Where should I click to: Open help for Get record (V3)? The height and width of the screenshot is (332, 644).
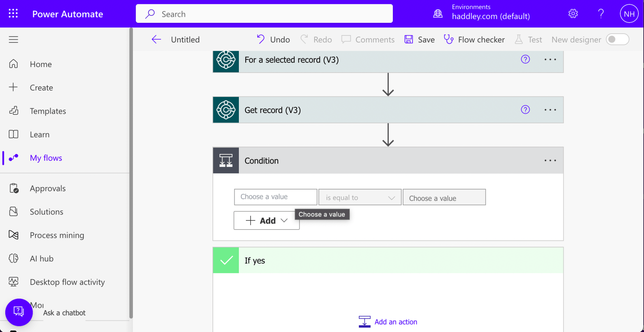click(x=525, y=110)
